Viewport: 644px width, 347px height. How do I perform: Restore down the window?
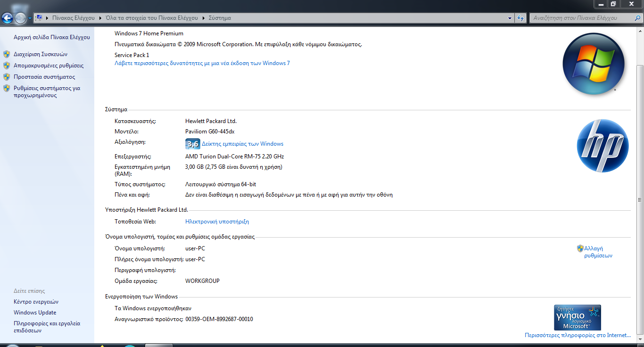click(x=613, y=4)
